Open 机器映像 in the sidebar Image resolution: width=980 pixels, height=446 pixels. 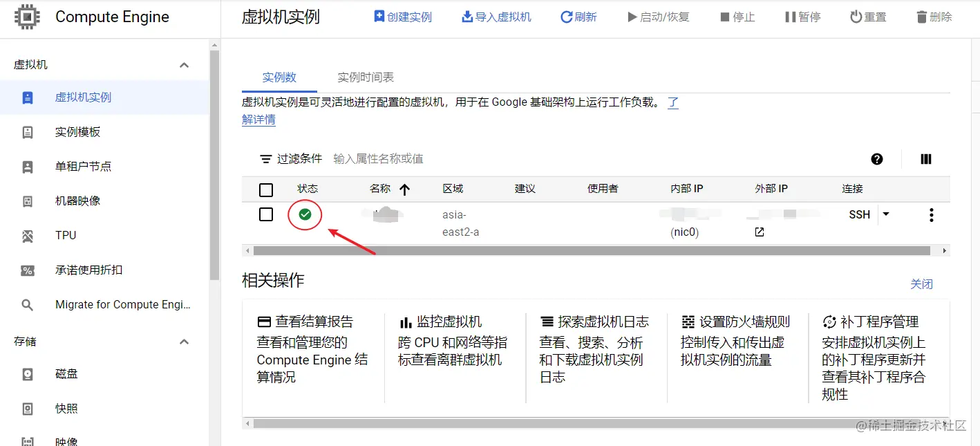pyautogui.click(x=104, y=201)
